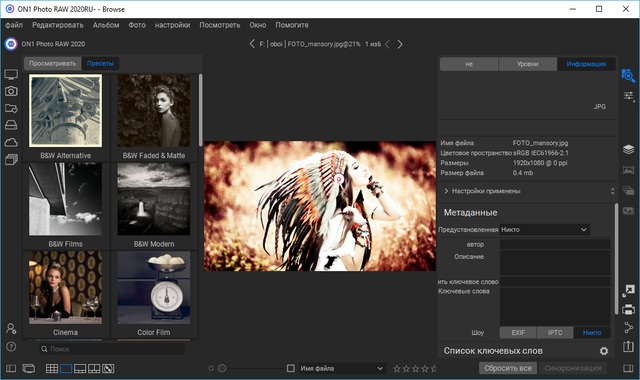
Task: Set rating to second star
Action: (406, 369)
